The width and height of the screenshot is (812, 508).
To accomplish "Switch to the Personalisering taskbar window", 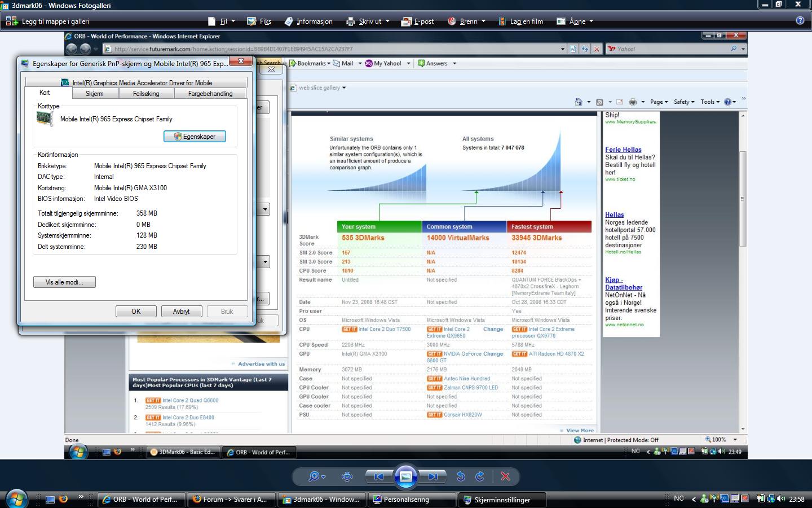I will tap(412, 500).
